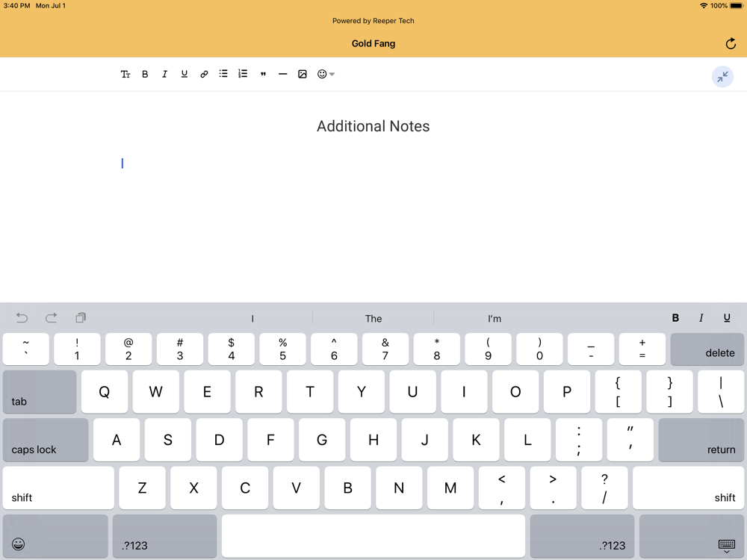Toggle underline on the keyboard shortcut bar
The width and height of the screenshot is (747, 560).
pyautogui.click(x=727, y=318)
